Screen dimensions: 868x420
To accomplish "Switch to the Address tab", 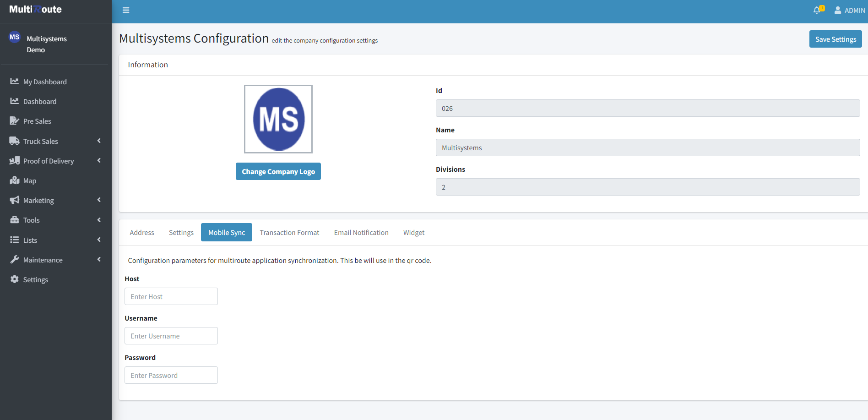I will point(142,232).
